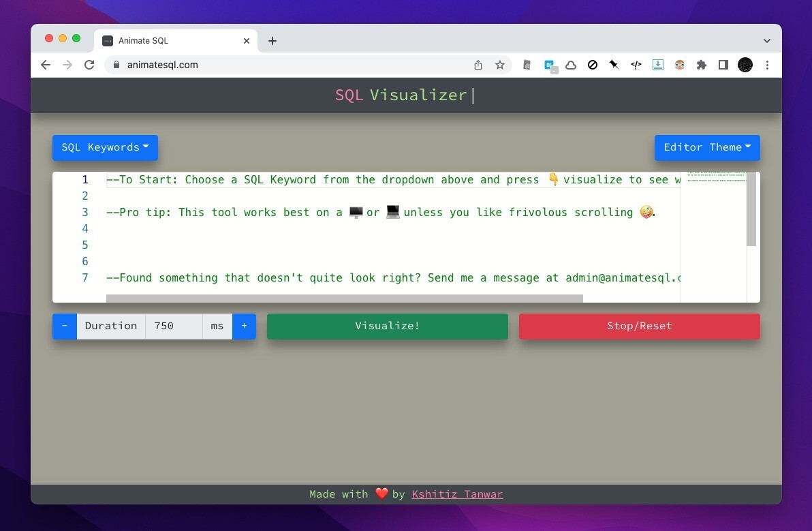Click the extensions puzzle piece icon

(701, 65)
